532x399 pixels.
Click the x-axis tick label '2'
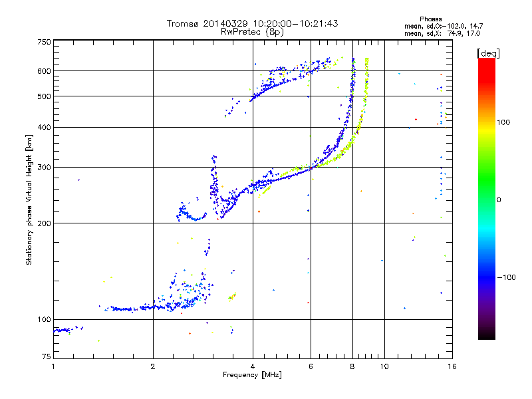pos(153,366)
